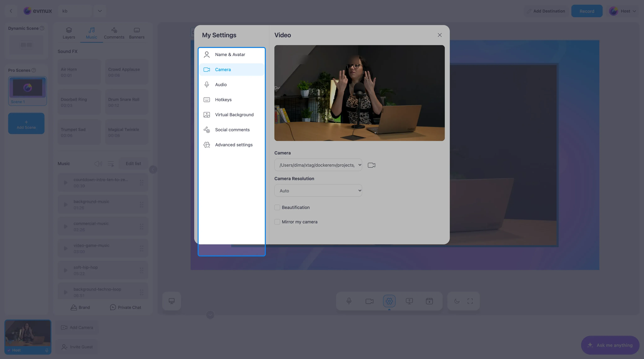
Task: Select Scene 1 thumbnail
Action: pos(28,91)
